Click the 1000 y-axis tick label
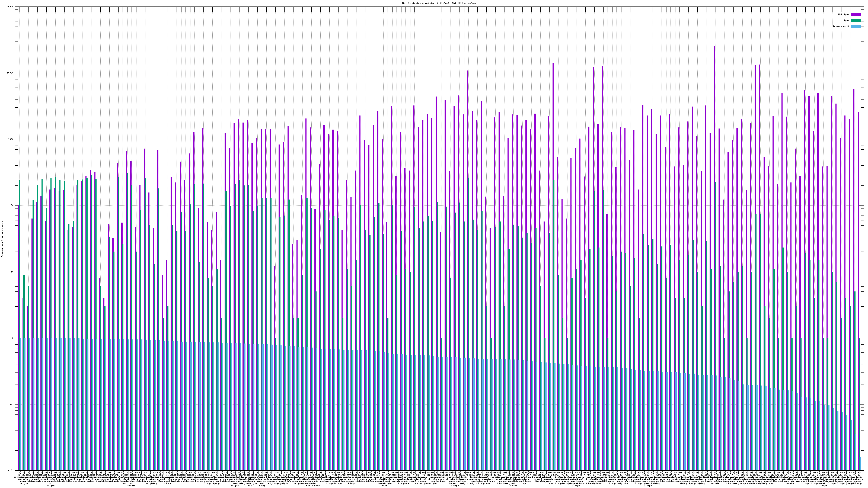 pyautogui.click(x=11, y=139)
